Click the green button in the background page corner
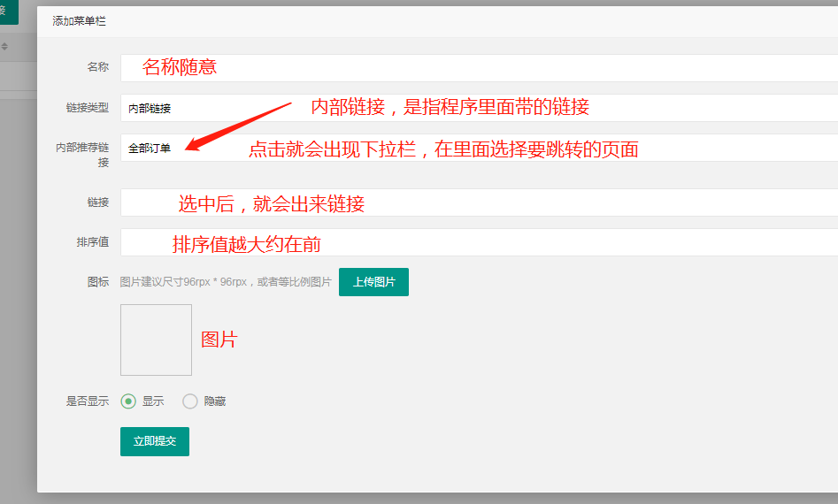 9,11
